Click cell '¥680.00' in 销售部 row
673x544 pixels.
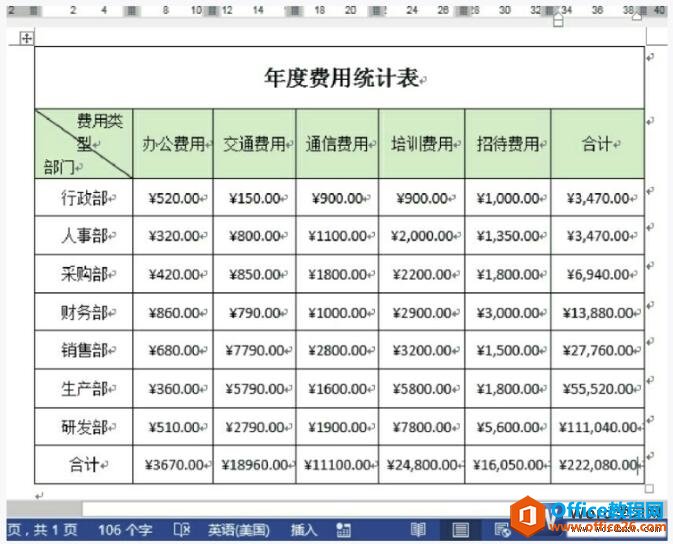pos(174,350)
